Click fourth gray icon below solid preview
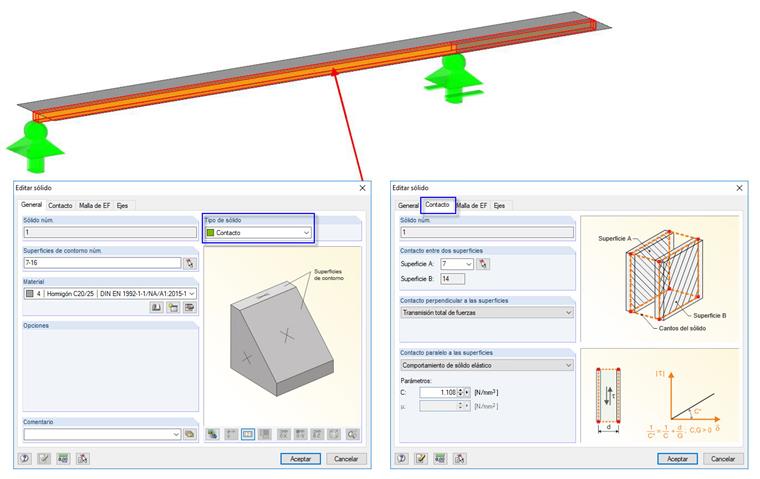The image size is (760, 479). coord(265,434)
